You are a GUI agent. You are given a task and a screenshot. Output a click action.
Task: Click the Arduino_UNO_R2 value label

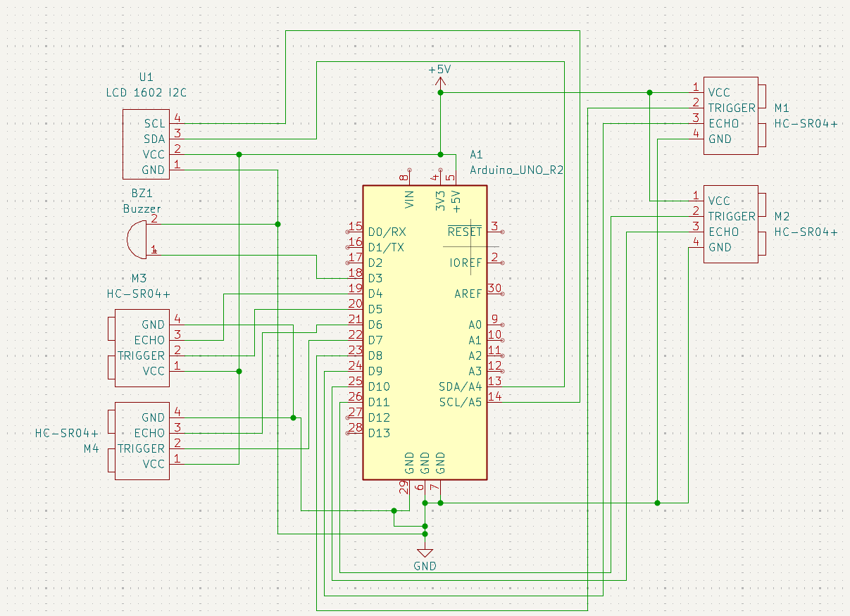[516, 170]
